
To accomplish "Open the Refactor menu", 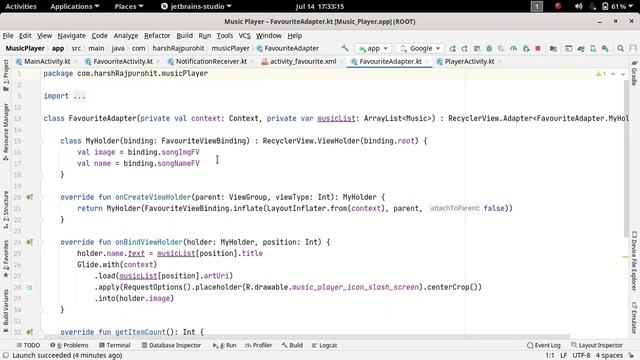I will (157, 36).
